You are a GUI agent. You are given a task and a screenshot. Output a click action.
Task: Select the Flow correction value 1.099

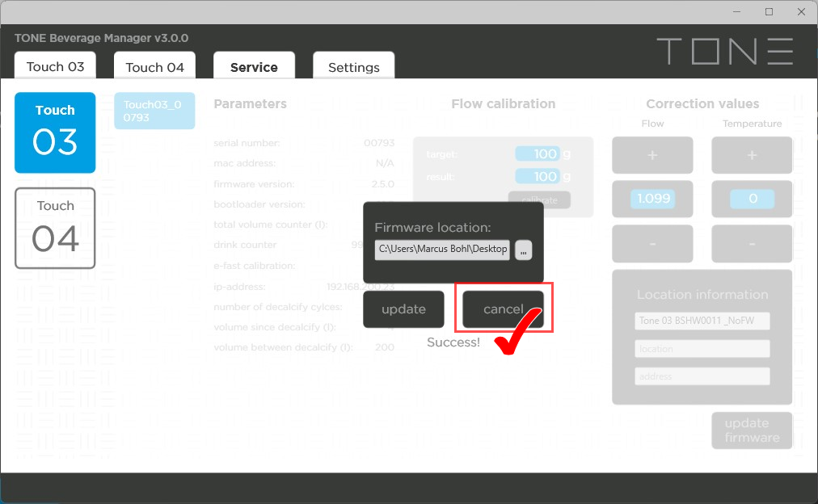[x=653, y=199]
